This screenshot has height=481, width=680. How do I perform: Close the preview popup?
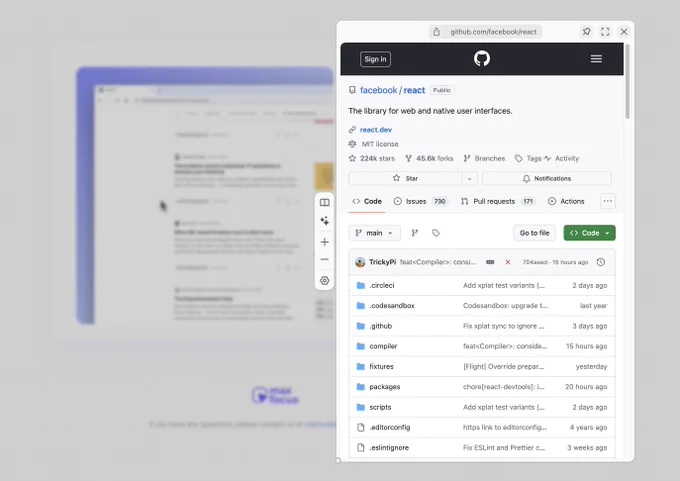pyautogui.click(x=624, y=32)
